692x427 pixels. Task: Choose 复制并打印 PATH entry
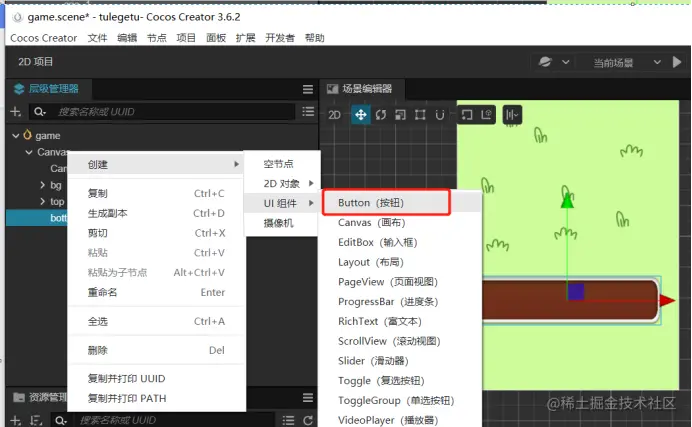(x=156, y=398)
